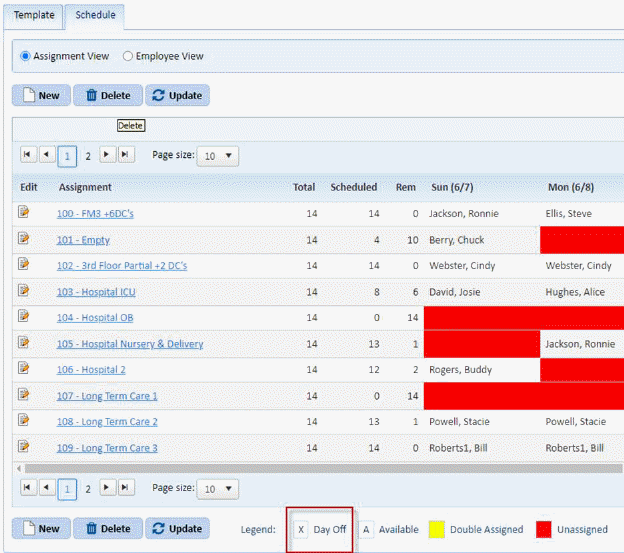Go to first page in top pager
This screenshot has width=624, height=553.
(27, 155)
